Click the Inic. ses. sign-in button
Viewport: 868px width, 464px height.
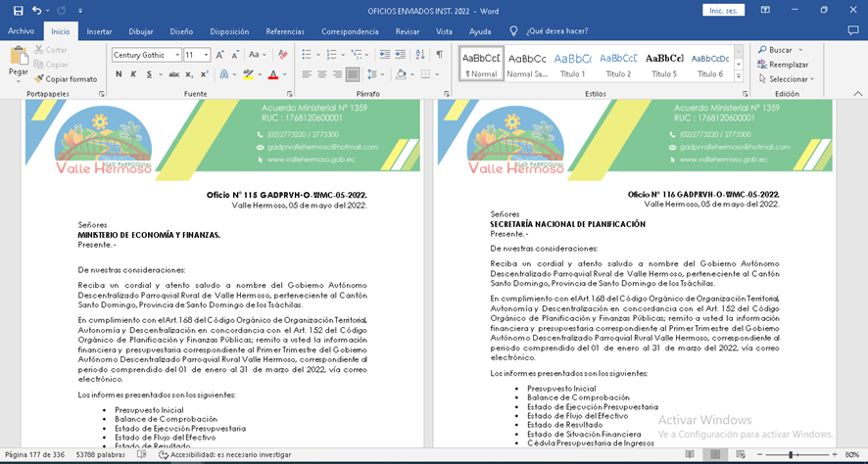(x=722, y=10)
